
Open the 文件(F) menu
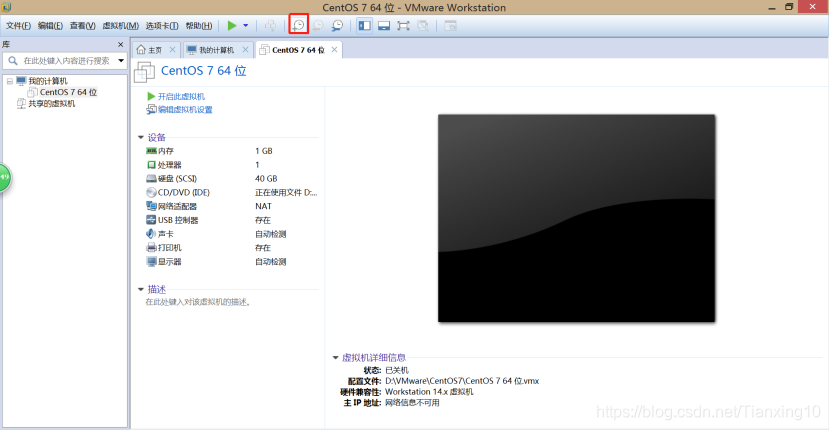coord(18,25)
